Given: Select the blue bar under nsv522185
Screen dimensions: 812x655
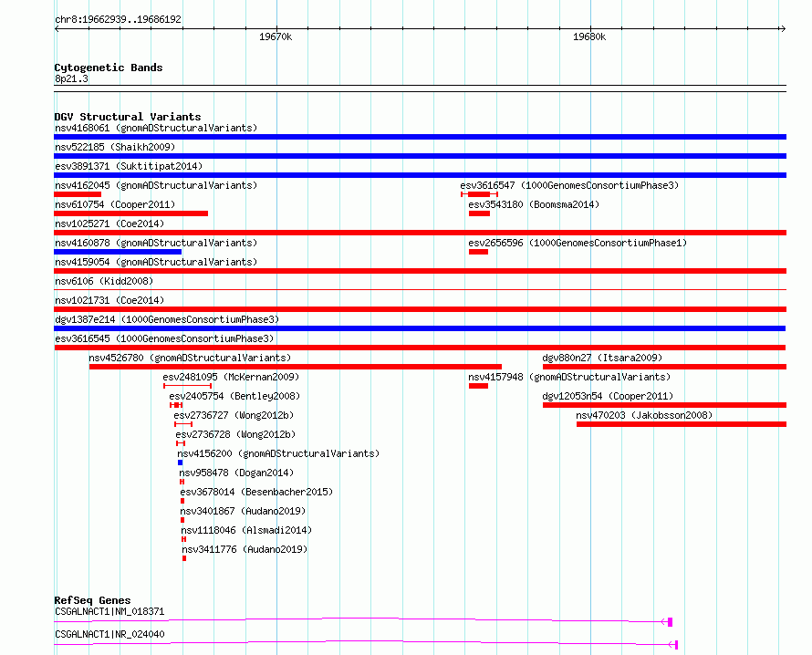Looking at the screenshot, I should [420, 156].
